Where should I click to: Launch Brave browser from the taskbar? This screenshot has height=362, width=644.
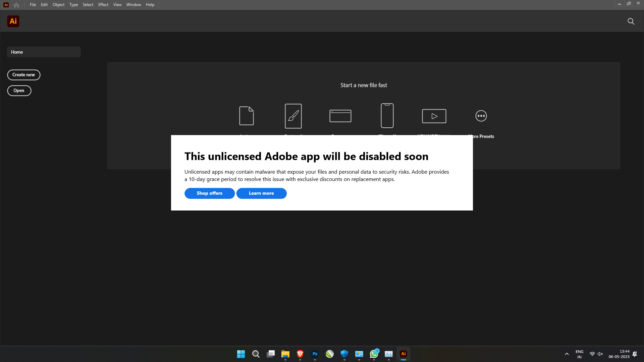point(300,354)
